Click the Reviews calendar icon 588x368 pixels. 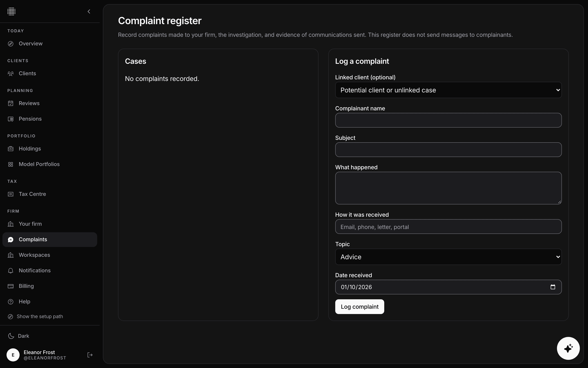[x=10, y=103]
